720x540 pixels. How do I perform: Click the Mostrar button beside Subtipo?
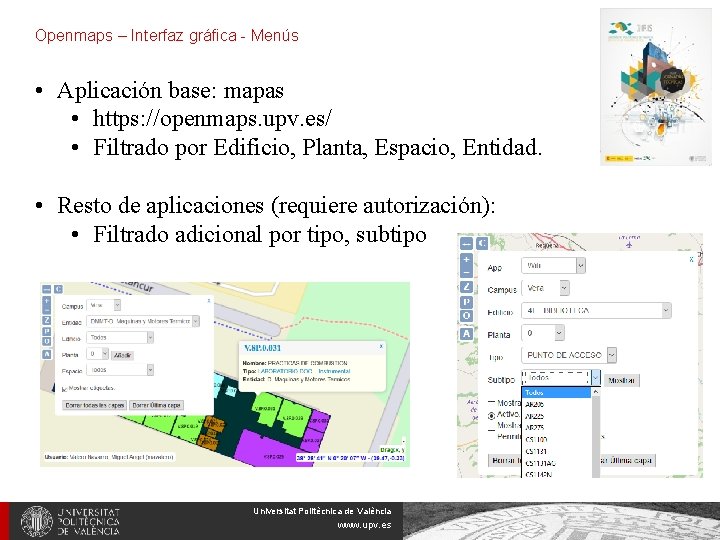click(x=621, y=380)
